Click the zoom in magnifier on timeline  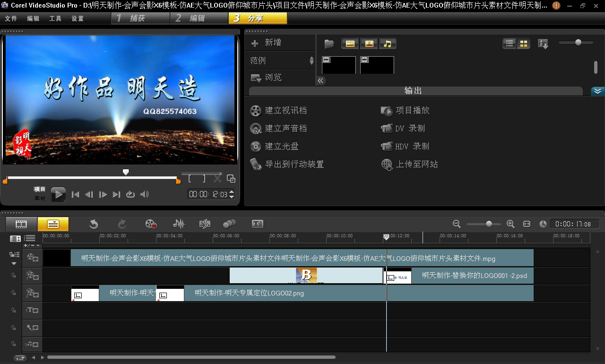(x=510, y=224)
